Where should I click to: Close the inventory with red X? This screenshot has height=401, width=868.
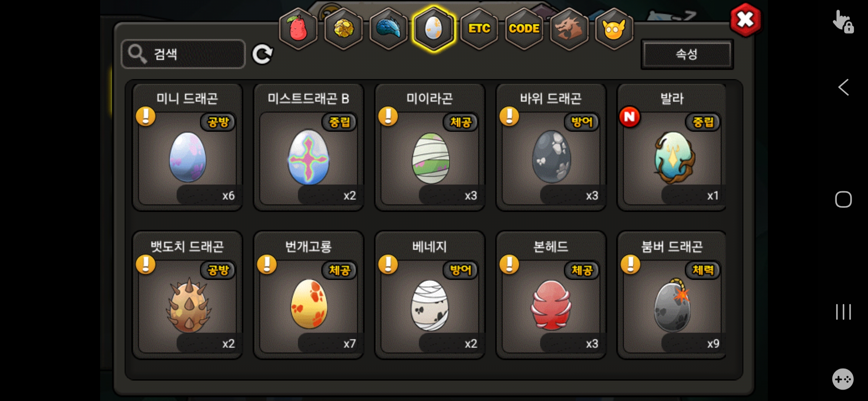tap(745, 20)
